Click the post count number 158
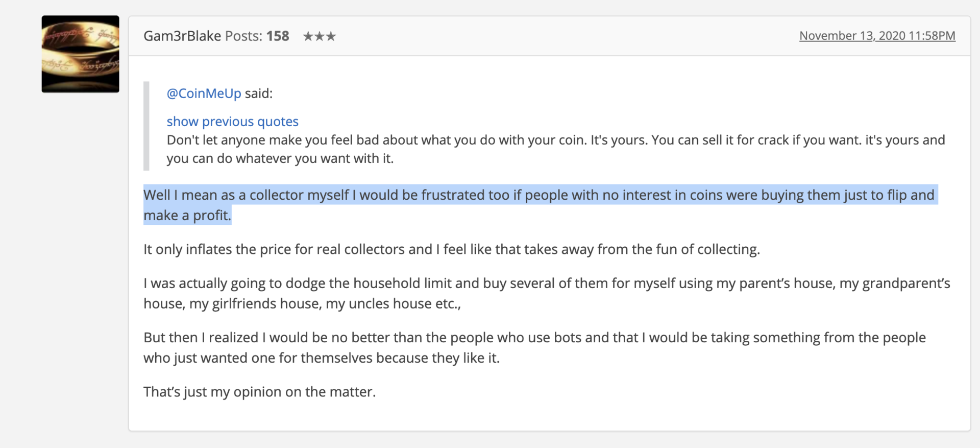Viewport: 980px width, 448px height. [x=278, y=36]
